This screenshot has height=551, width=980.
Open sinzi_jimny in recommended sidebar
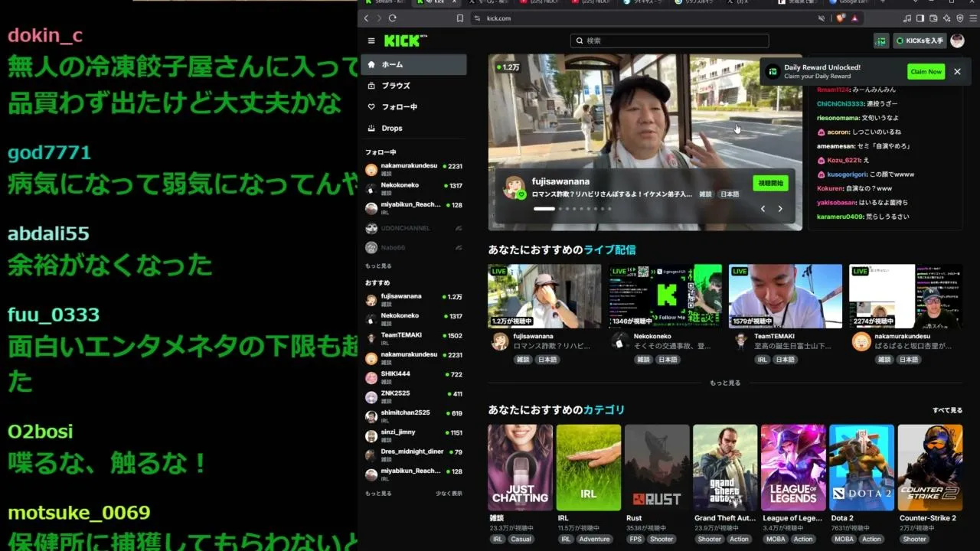point(413,435)
